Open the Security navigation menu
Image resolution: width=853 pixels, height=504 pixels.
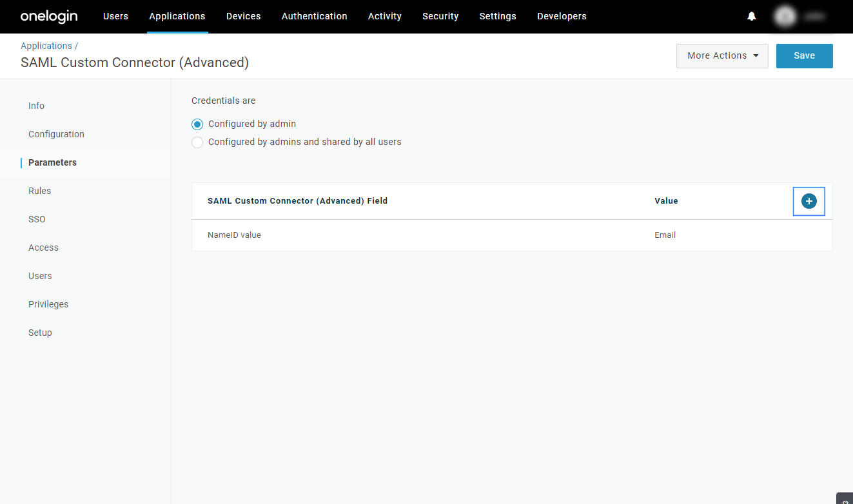point(440,17)
